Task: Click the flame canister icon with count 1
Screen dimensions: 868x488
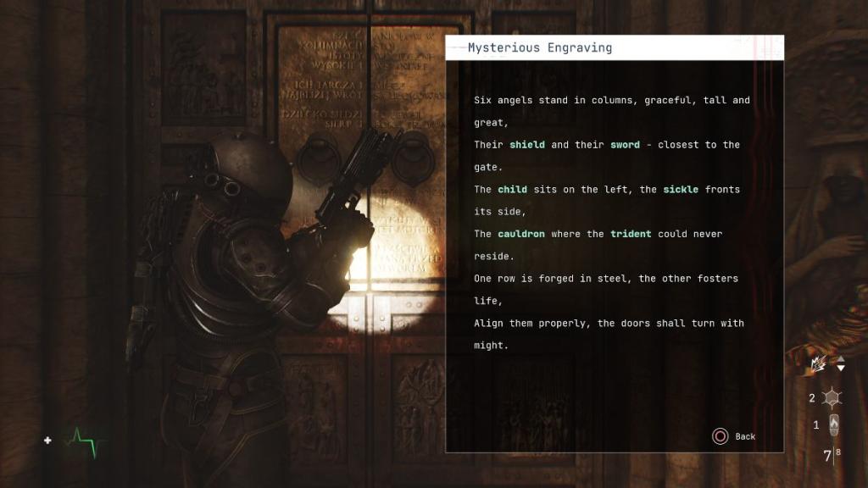Action: click(834, 425)
